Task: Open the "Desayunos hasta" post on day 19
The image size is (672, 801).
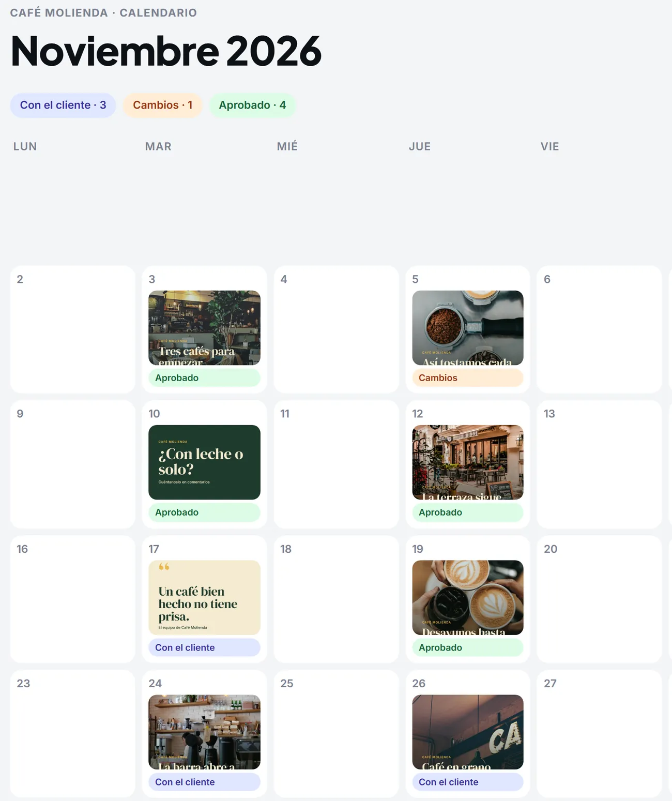Action: [468, 597]
